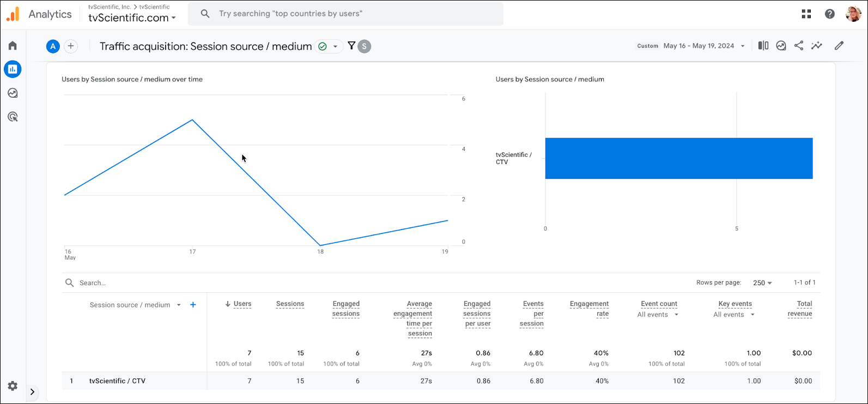
Task: Open the Reports icon in sidebar
Action: 13,69
